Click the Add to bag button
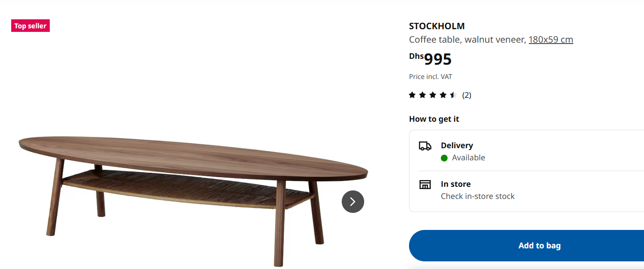The height and width of the screenshot is (269, 644). 539,246
